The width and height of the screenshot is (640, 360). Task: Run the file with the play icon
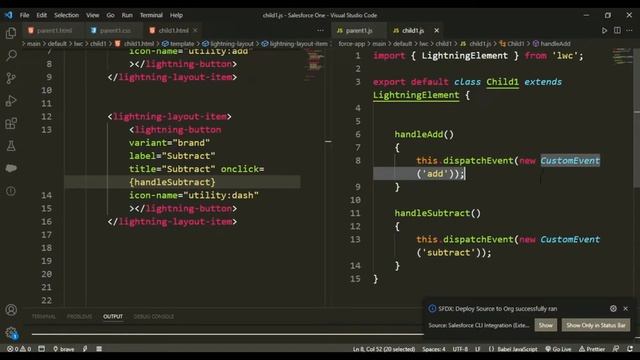(x=604, y=31)
